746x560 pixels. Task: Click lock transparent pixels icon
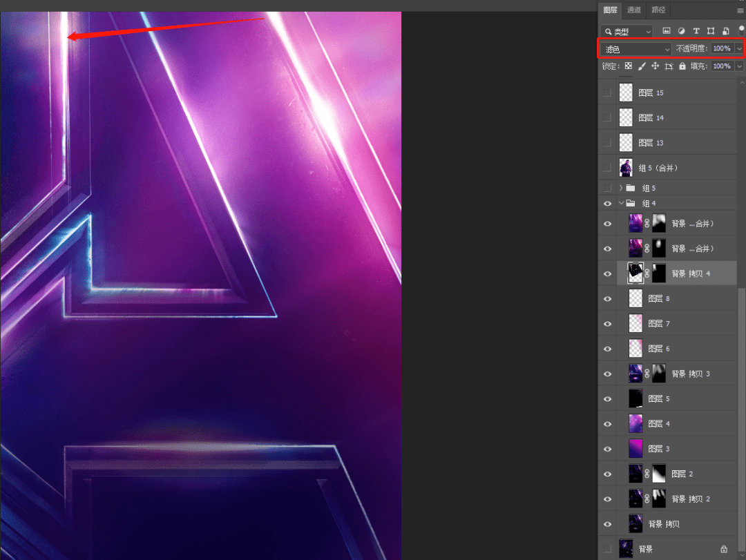pyautogui.click(x=629, y=66)
